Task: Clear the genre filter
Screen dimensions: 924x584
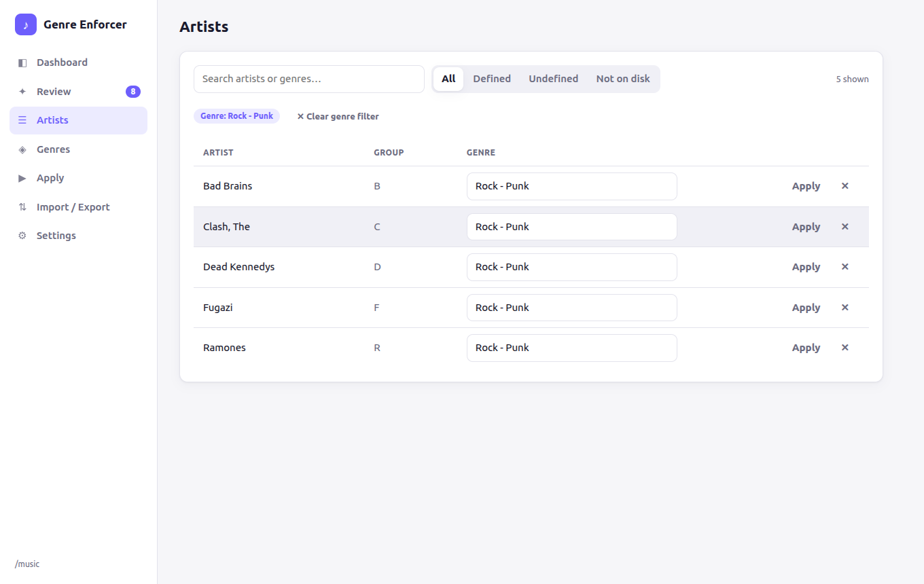Action: tap(338, 116)
